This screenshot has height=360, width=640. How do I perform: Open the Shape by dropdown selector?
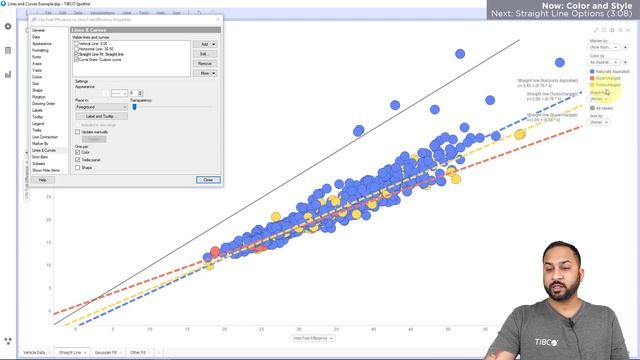[599, 99]
